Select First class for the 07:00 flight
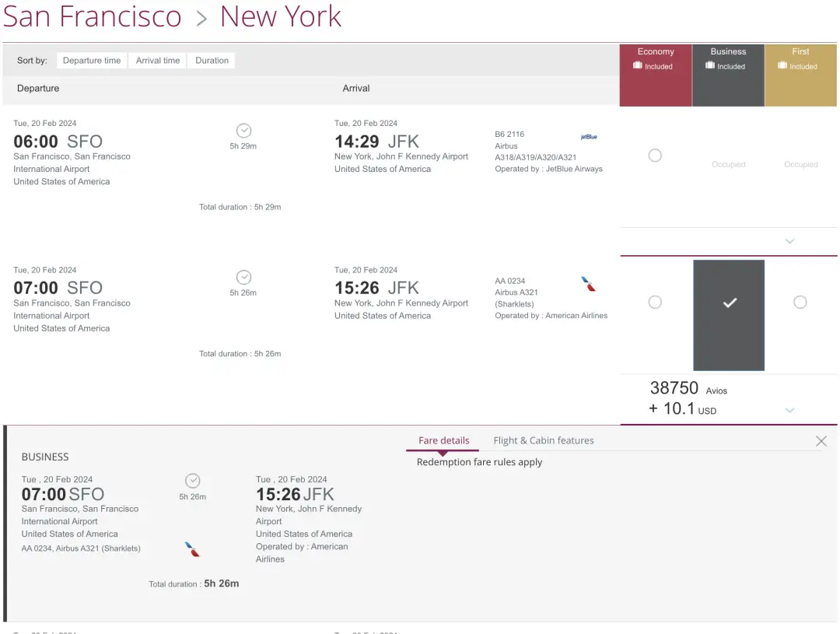840x634 pixels. point(800,302)
